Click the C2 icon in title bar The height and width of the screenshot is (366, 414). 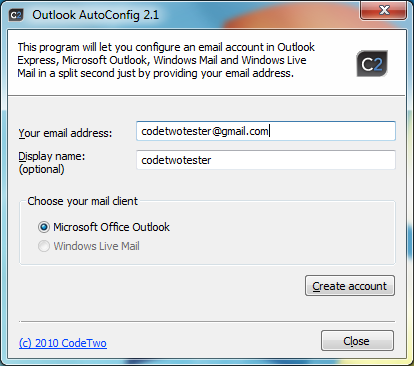tap(16, 15)
